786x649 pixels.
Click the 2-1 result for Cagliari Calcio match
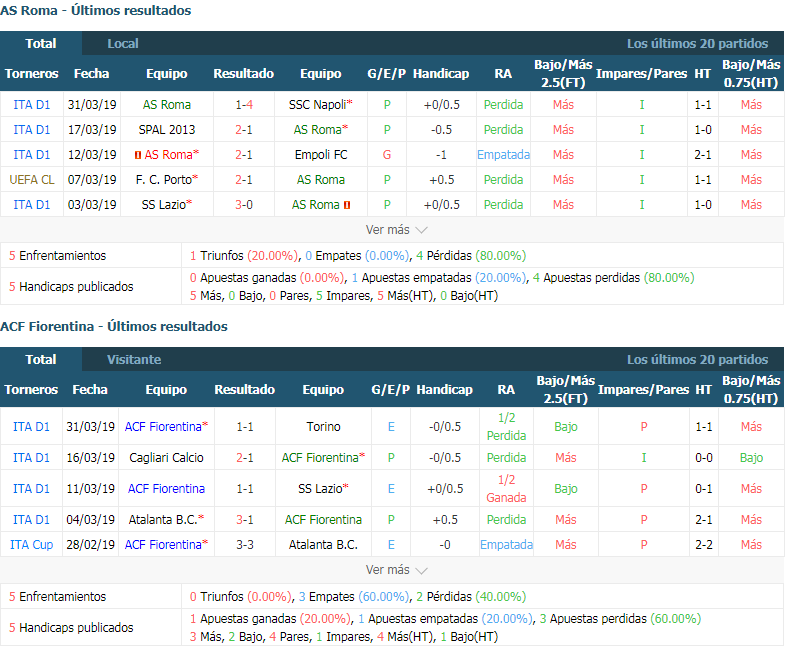(x=245, y=458)
